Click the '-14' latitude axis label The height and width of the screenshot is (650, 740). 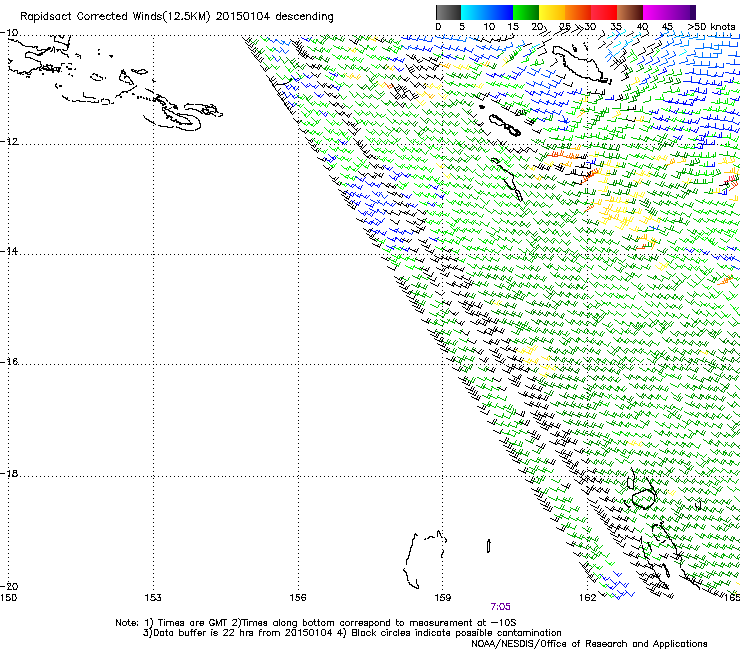click(9, 251)
